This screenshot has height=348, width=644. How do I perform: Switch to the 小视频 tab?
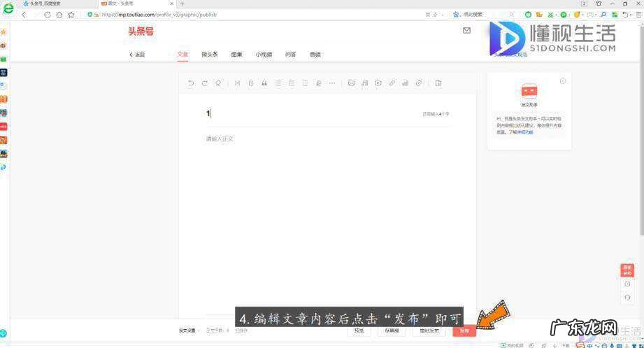(x=264, y=55)
